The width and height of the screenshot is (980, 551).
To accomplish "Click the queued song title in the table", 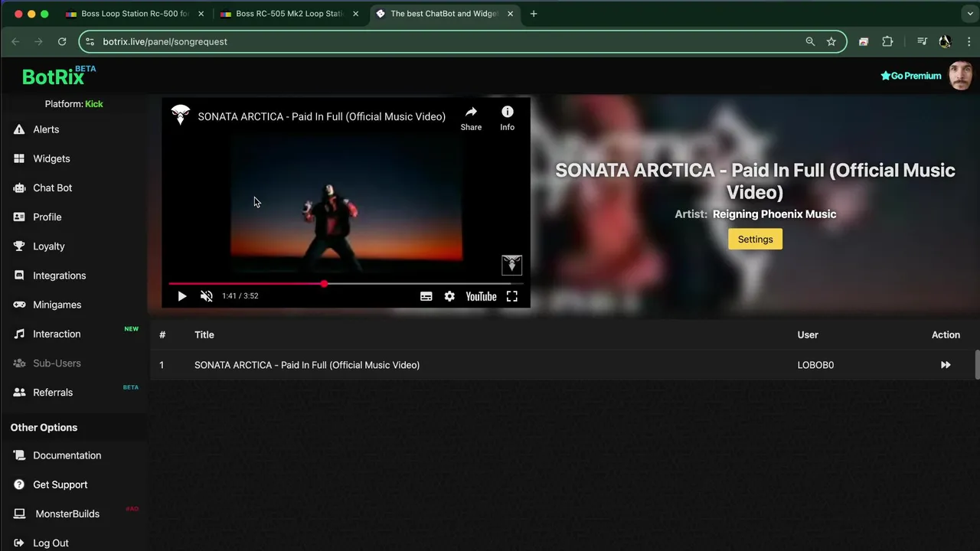I will click(x=307, y=365).
